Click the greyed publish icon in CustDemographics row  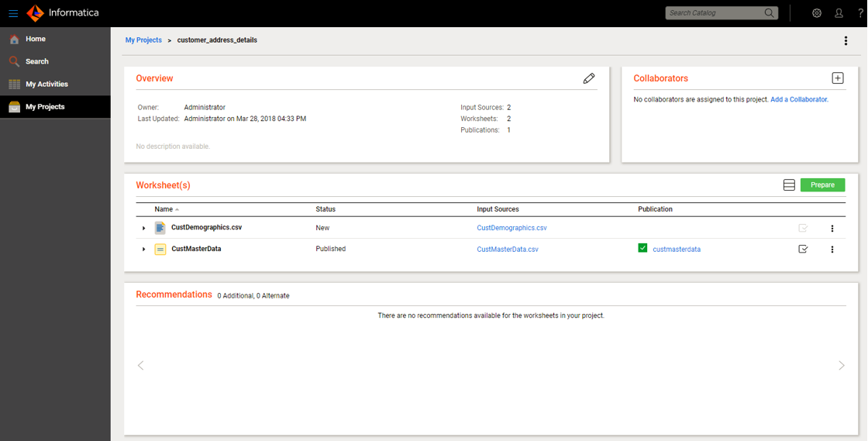(x=803, y=228)
